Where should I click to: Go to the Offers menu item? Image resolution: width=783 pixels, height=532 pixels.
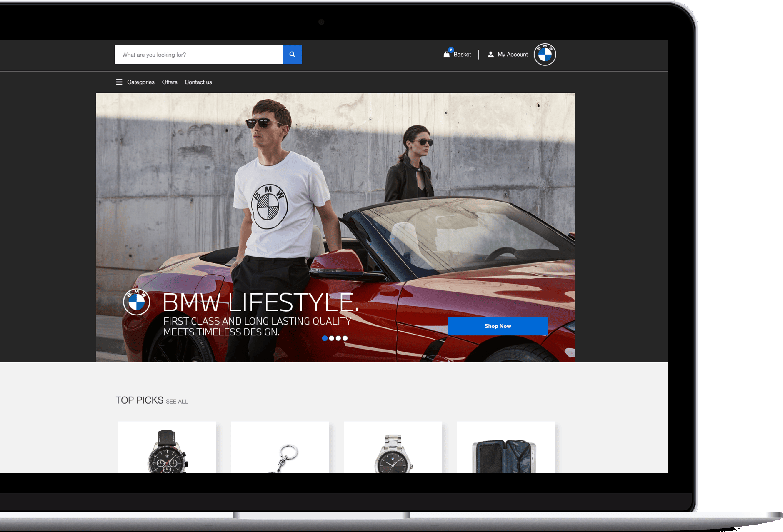170,82
